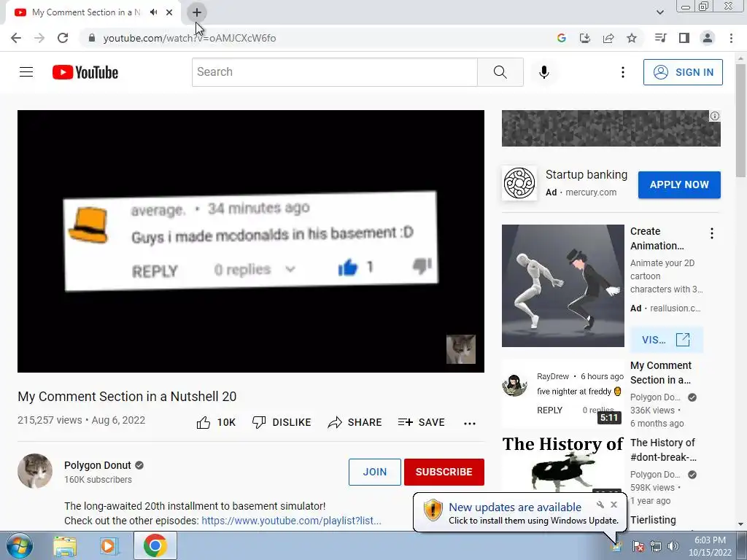747x560 pixels.
Task: Click the install/download page icon
Action: pyautogui.click(x=585, y=38)
